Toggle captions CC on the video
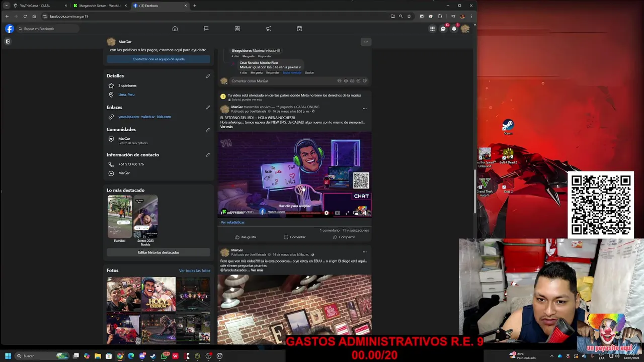 pyautogui.click(x=338, y=213)
